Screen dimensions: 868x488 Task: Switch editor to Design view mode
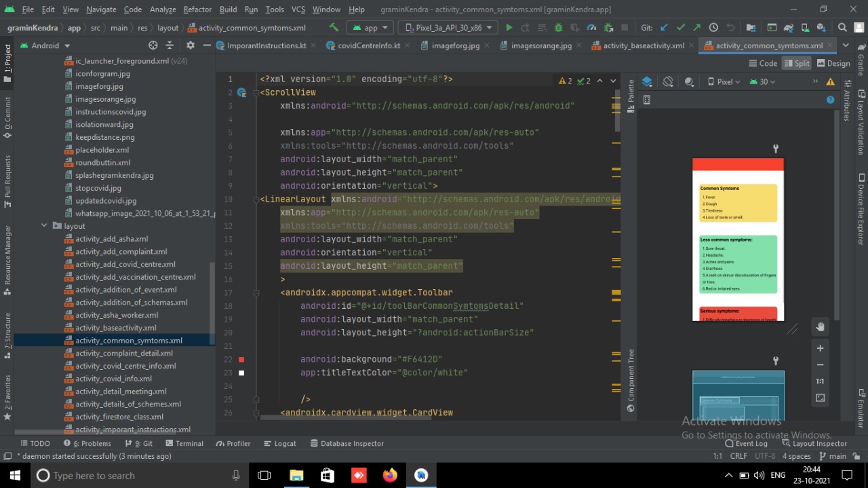click(x=833, y=63)
